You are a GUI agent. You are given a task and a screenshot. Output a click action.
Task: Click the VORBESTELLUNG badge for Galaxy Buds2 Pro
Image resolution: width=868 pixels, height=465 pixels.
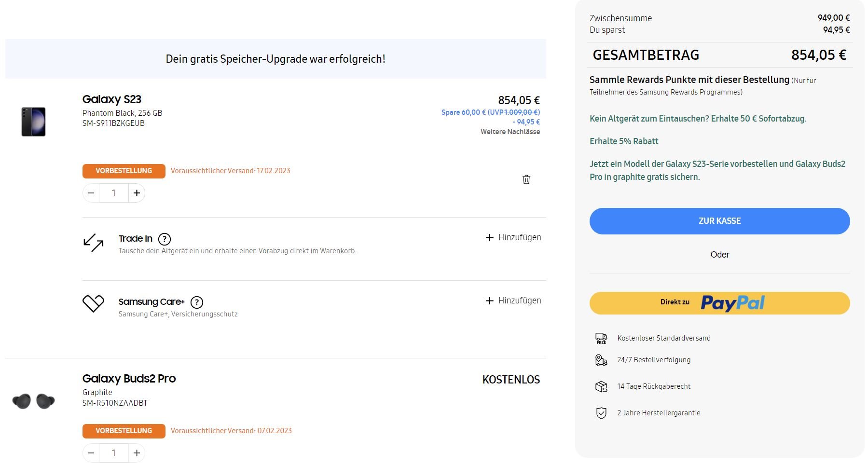pos(124,431)
